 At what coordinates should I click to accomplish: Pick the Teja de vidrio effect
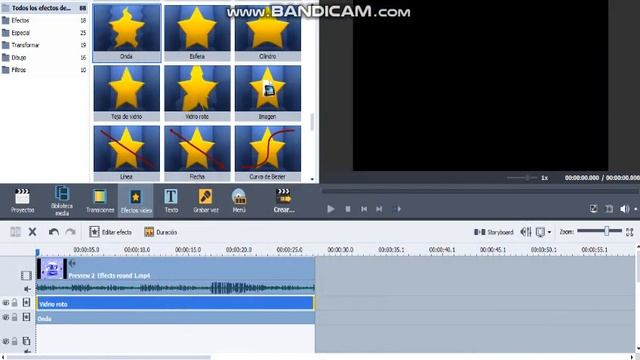tap(127, 93)
